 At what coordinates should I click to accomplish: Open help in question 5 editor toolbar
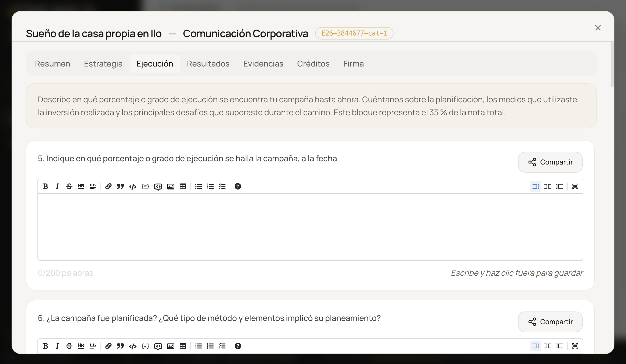coord(238,186)
